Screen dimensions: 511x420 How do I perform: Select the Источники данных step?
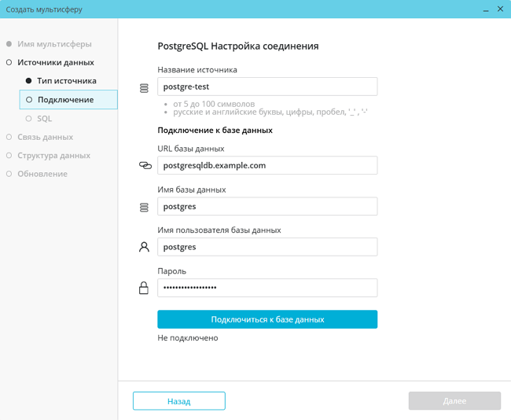point(56,62)
